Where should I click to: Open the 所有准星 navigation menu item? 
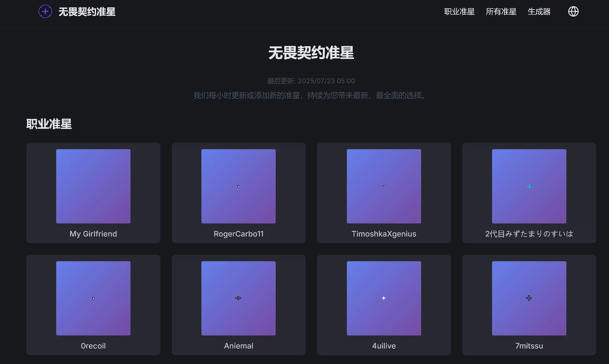[x=501, y=11]
